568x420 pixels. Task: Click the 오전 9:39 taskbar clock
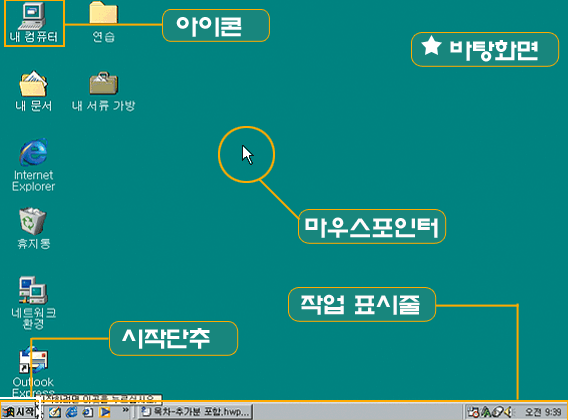pos(543,412)
